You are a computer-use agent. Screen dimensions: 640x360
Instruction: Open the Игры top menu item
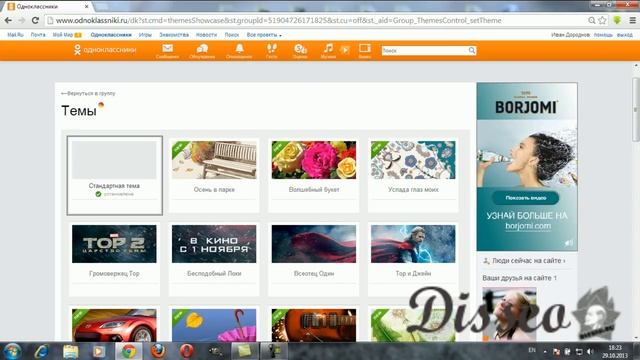pos(145,35)
